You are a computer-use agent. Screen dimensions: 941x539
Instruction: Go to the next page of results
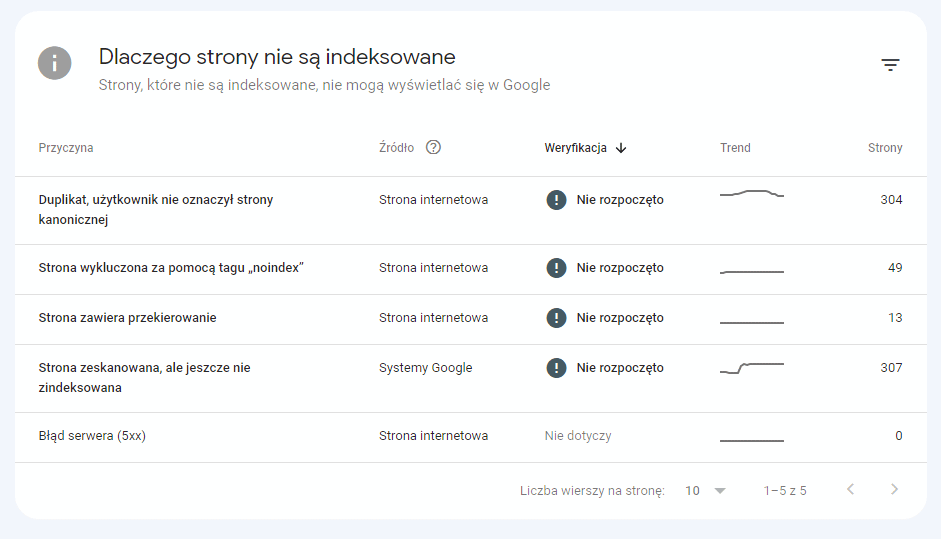point(894,489)
